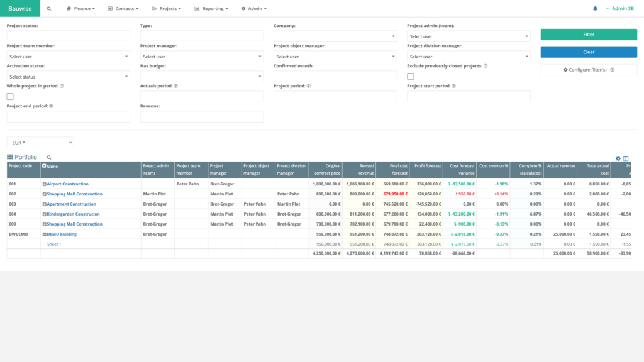Click the Type input field
The image size is (644, 362).
(202, 36)
